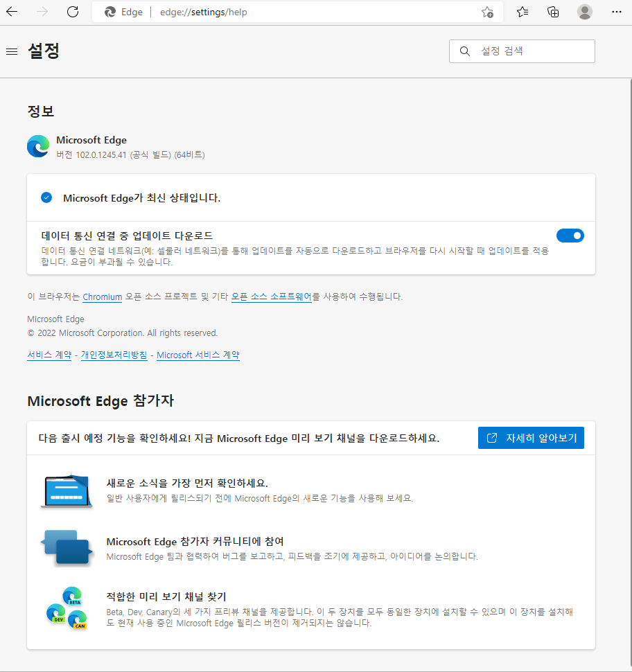
Task: Open the Microsoft 서비스 계약 link
Action: pos(198,355)
